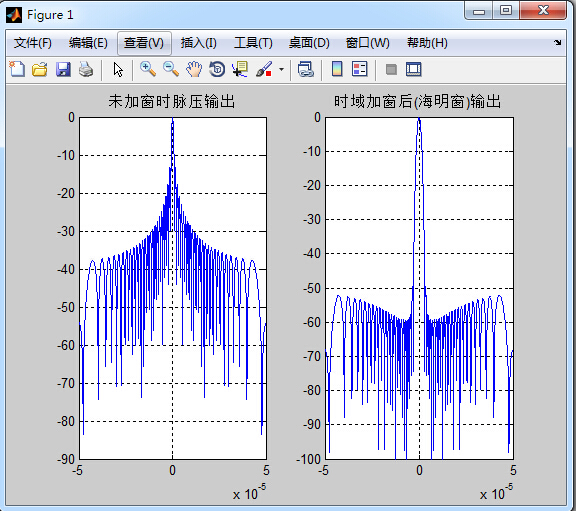Insert a legend via toolbar icon
576x511 pixels.
pyautogui.click(x=360, y=69)
